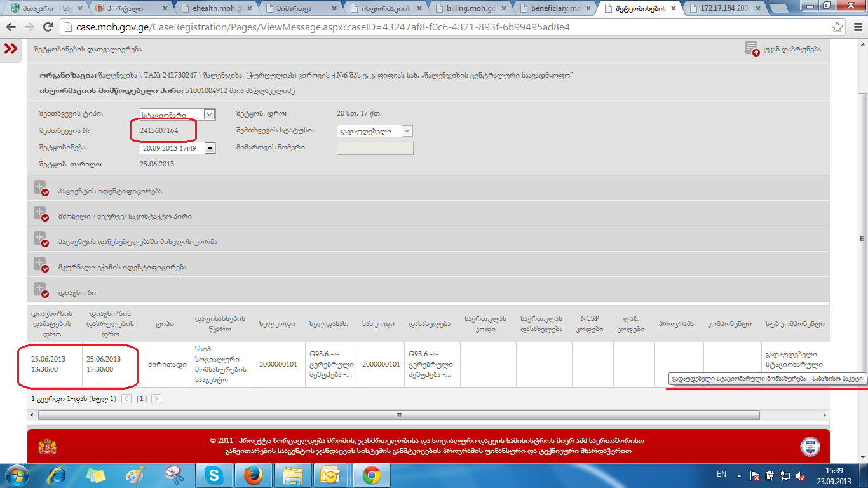Expand the treating doctor identification section
Screen dimensions: 868x488
tap(41, 267)
